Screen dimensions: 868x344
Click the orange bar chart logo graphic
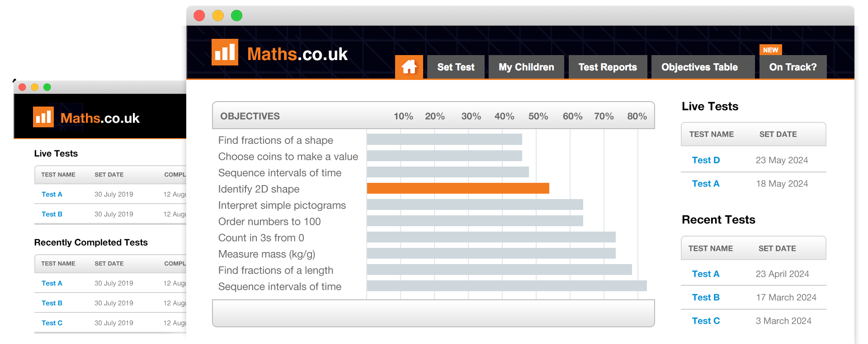click(225, 52)
